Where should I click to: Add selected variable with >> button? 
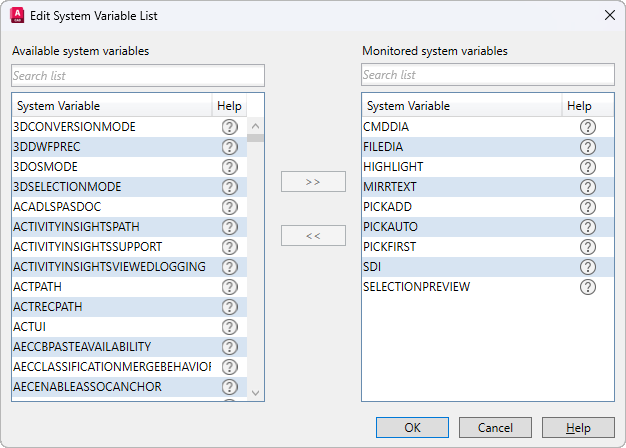(313, 182)
